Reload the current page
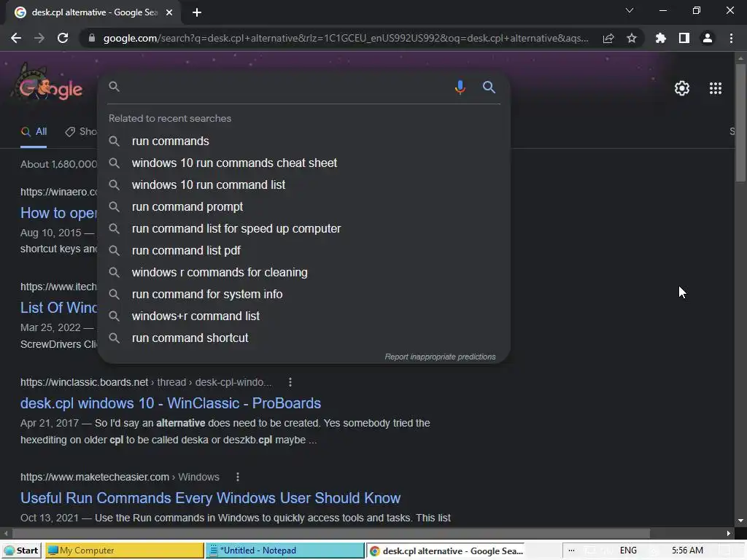Image resolution: width=747 pixels, height=560 pixels. tap(63, 38)
